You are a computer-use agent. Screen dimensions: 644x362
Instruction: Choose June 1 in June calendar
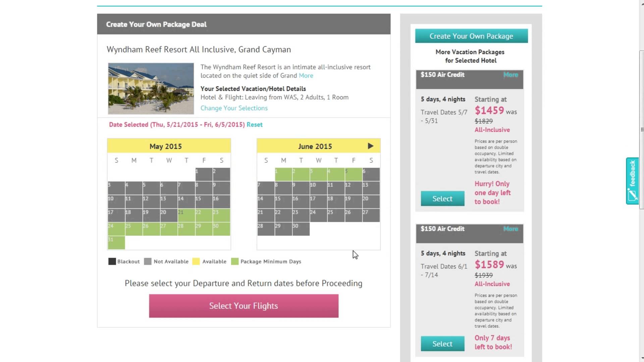click(x=283, y=174)
